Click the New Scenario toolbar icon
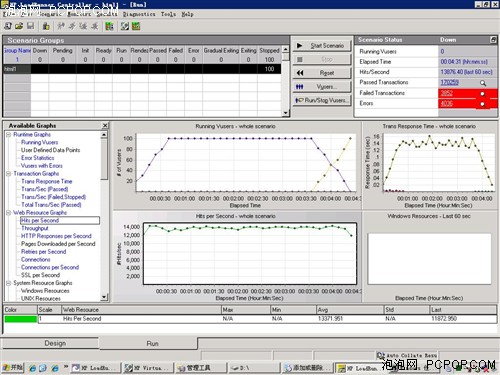This screenshot has height=375, width=500. pos(8,26)
